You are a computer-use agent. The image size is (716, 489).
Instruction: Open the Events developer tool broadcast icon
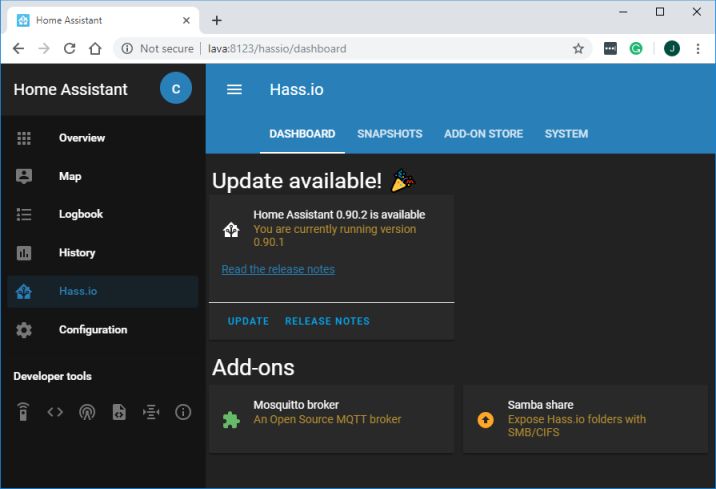point(87,412)
